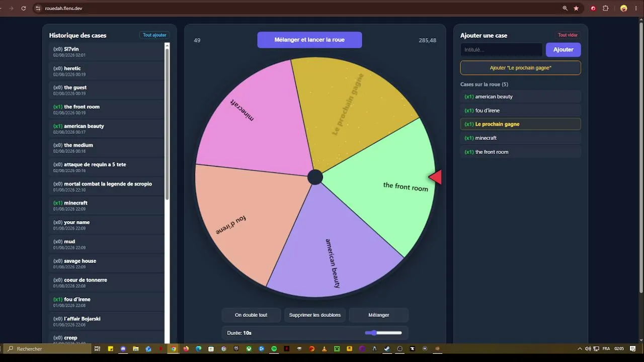Screen dimensions: 644x362
Task: Open the volume icon in system tray
Action: [588, 348]
